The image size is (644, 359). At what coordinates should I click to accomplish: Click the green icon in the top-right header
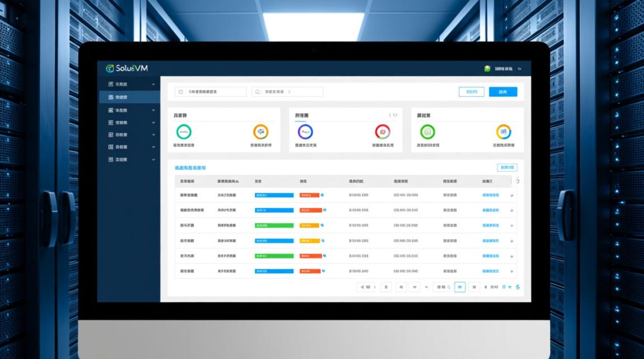pos(487,69)
